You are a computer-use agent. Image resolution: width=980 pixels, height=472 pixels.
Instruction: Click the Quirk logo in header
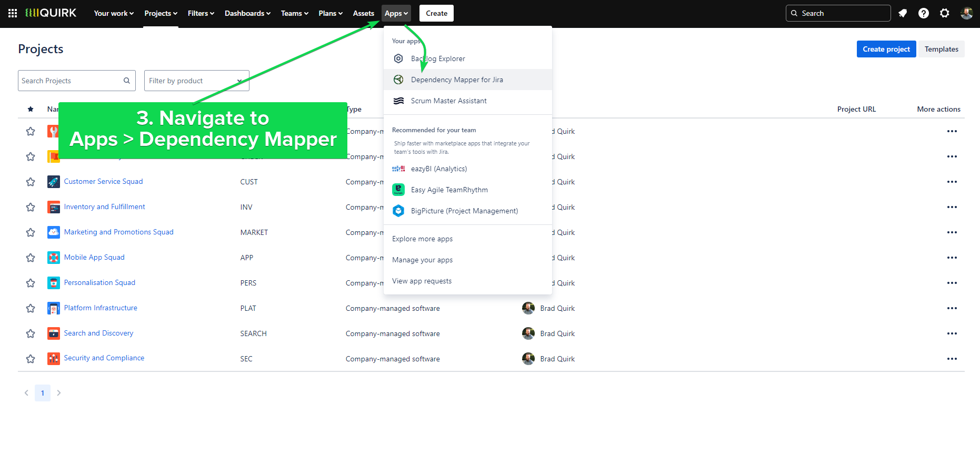[x=51, y=13]
